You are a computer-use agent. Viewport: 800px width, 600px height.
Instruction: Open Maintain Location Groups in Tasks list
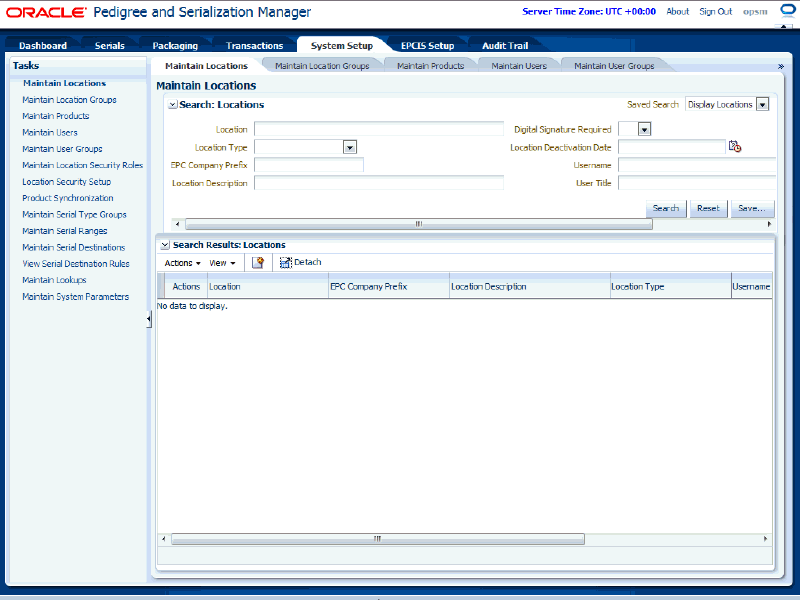(x=69, y=99)
